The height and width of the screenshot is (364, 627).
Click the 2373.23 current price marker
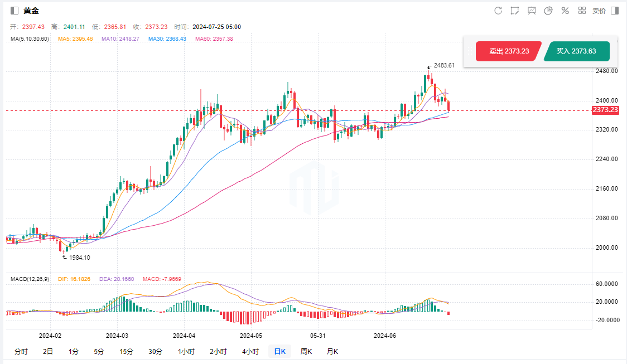[x=605, y=110]
